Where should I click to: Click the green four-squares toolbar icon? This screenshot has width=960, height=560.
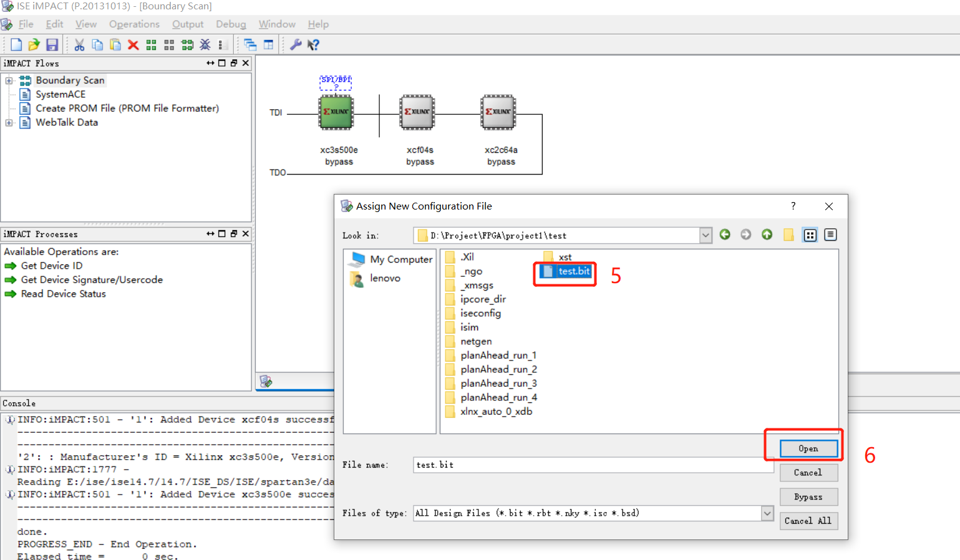click(151, 45)
